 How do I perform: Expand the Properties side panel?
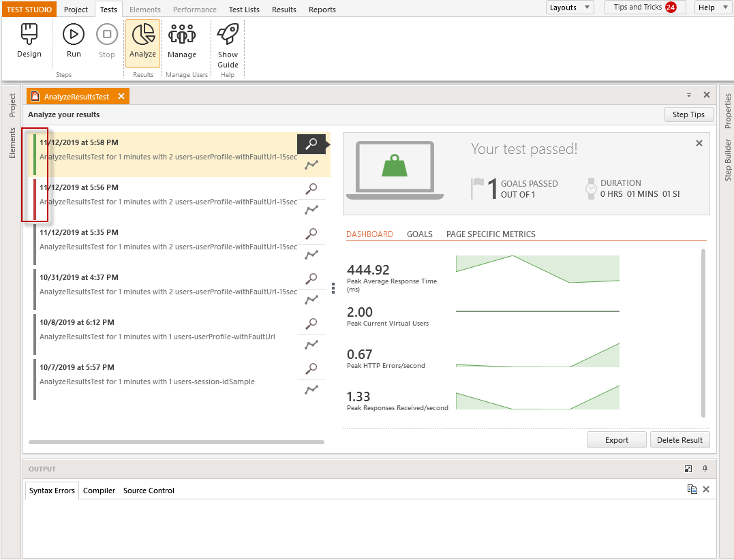pos(727,111)
